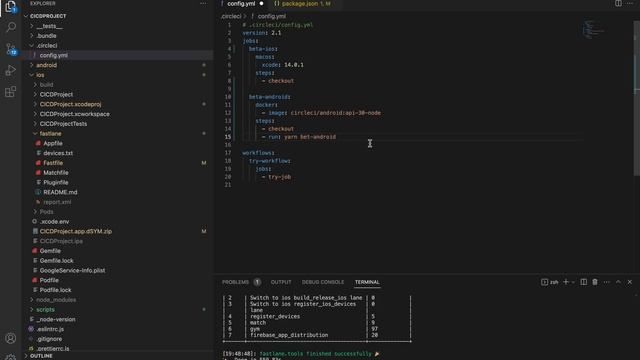Open the Matchfile
Image resolution: width=640 pixels, height=360 pixels.
56,173
